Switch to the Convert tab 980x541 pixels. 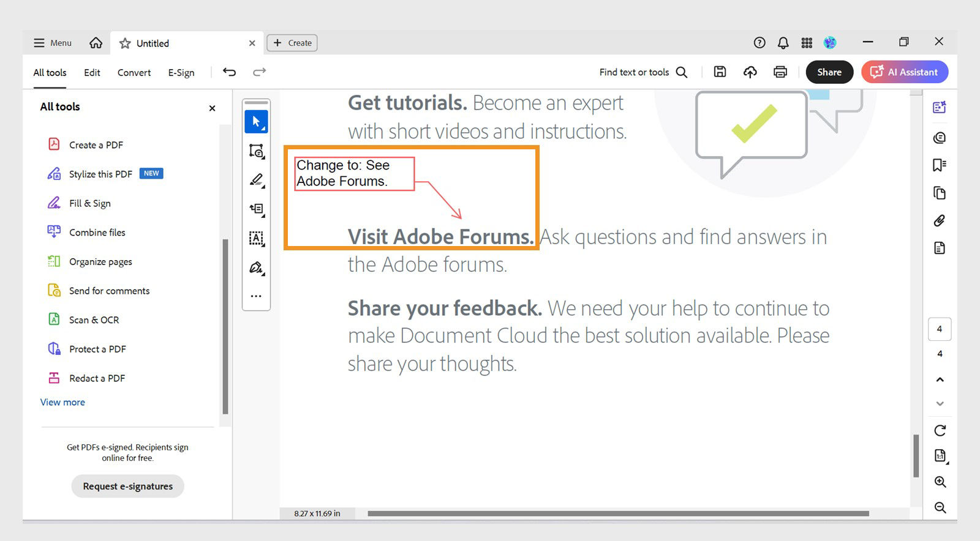[134, 72]
